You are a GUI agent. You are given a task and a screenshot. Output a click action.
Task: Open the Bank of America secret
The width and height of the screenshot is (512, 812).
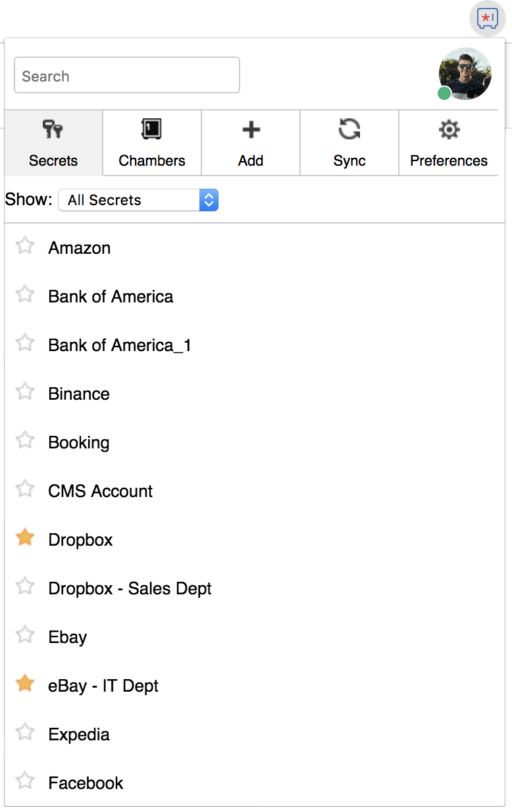coord(111,297)
